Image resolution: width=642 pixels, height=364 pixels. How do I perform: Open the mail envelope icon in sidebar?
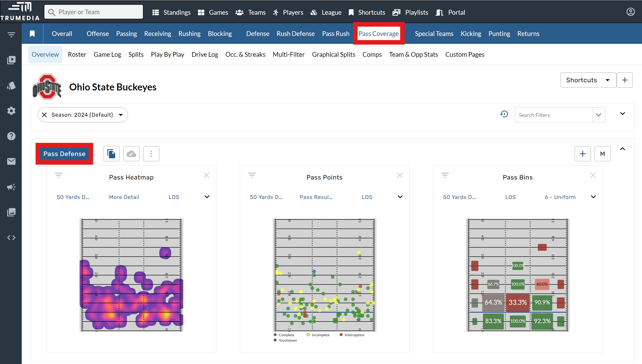11,161
